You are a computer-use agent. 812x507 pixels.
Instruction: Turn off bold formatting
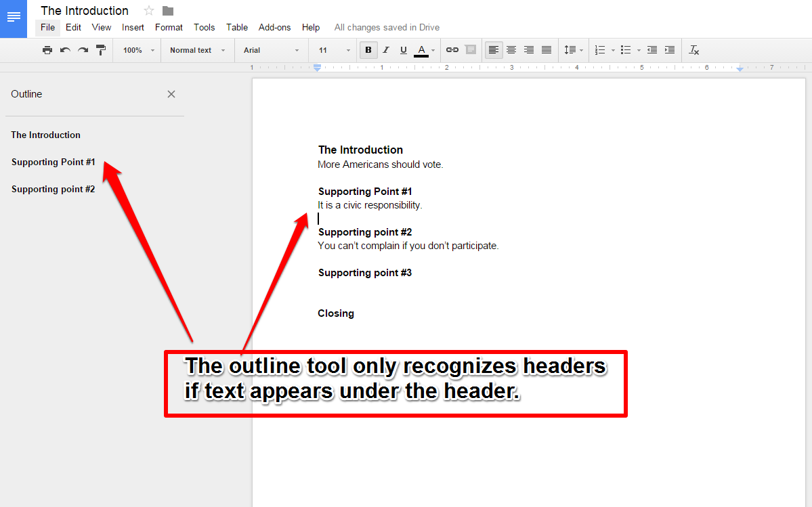(368, 49)
